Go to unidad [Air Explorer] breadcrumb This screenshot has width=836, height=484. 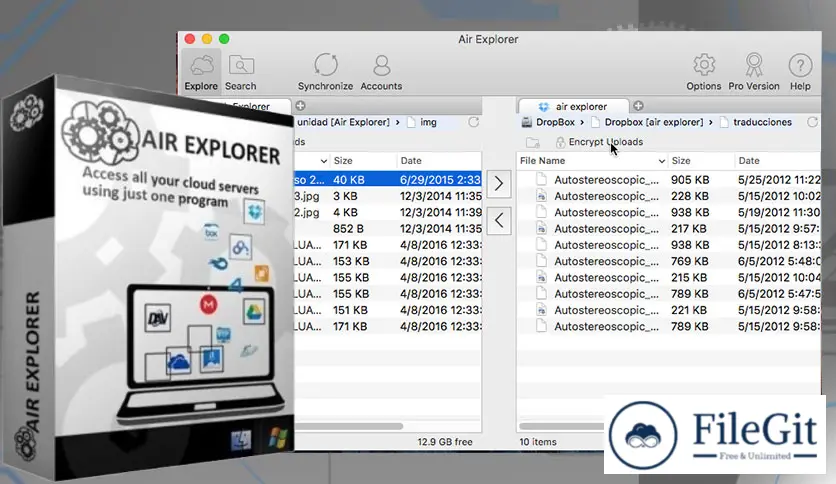(x=343, y=122)
